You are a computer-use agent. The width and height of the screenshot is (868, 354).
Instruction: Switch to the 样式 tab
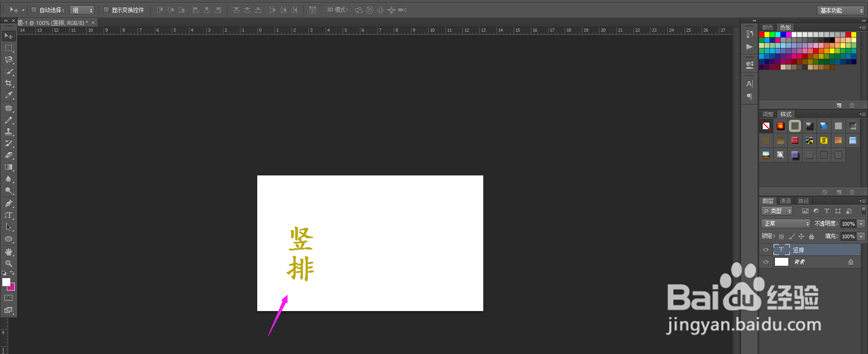[x=786, y=114]
